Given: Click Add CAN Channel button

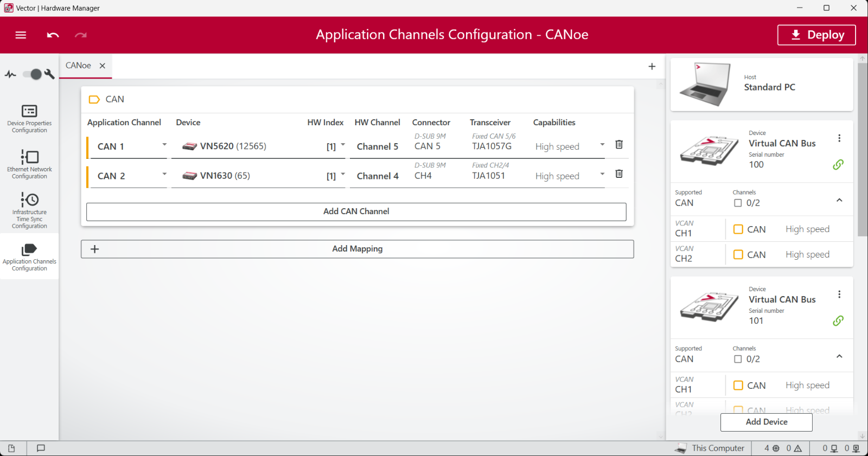Looking at the screenshot, I should pyautogui.click(x=356, y=211).
